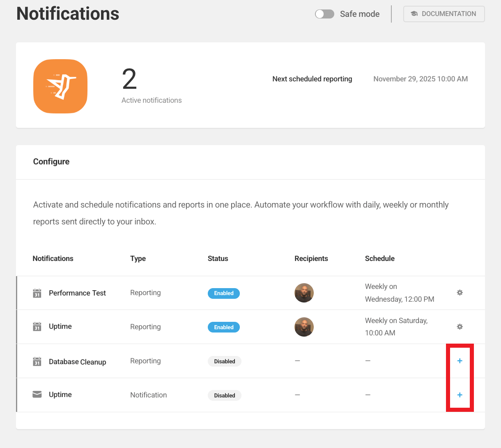Click the Schedule column header
The height and width of the screenshot is (448, 501).
click(379, 259)
